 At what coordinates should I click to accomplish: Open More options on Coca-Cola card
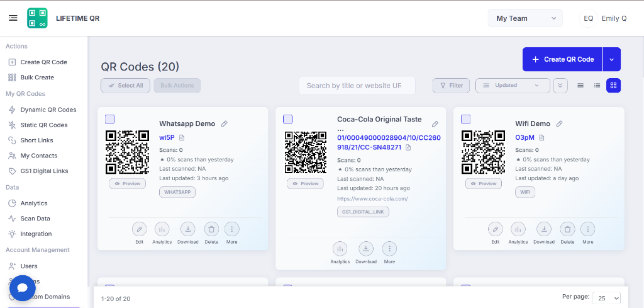[x=389, y=249]
